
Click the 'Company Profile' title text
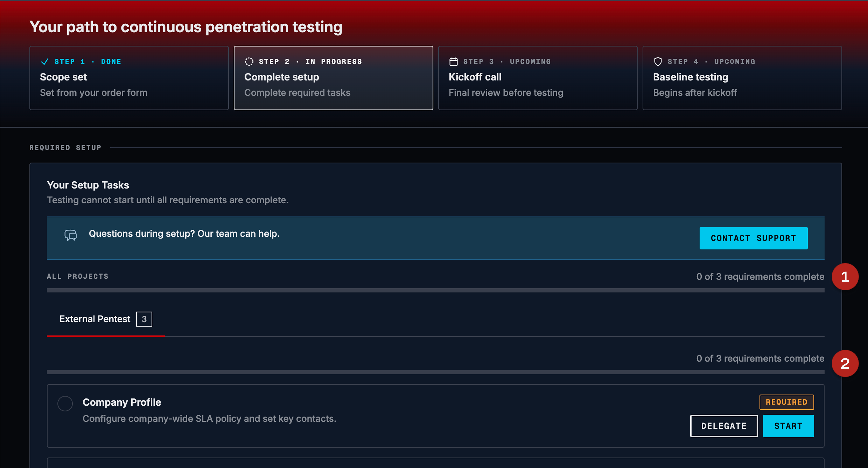(x=122, y=402)
